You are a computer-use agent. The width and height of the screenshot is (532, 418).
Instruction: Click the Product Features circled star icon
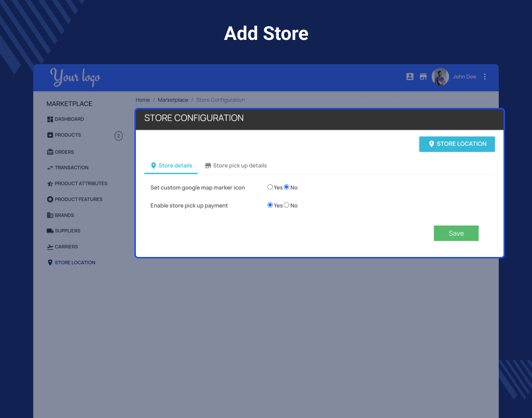[x=50, y=199]
